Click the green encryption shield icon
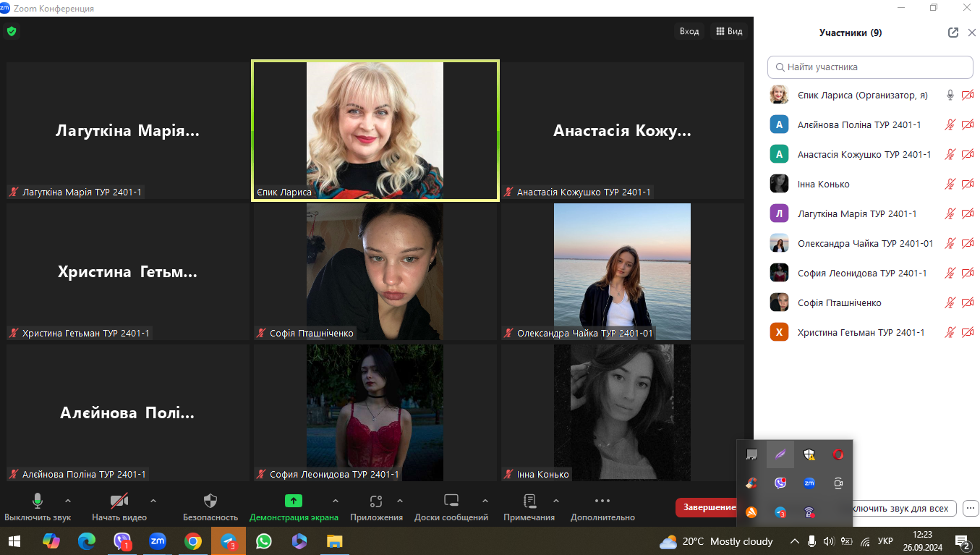 coord(11,31)
